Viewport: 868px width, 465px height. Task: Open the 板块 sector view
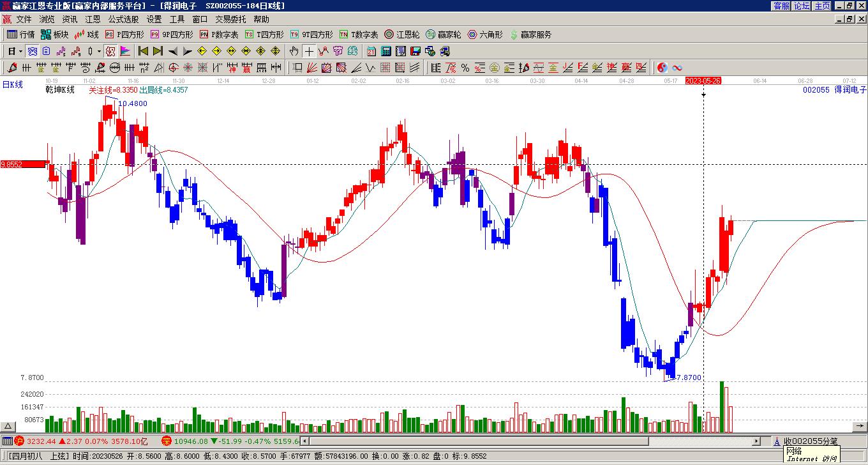pos(54,34)
